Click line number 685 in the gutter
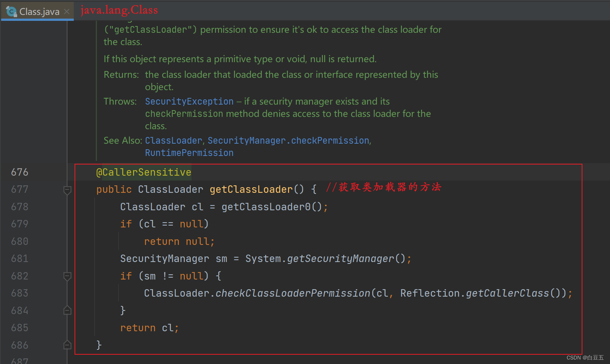This screenshot has width=610, height=364. (20, 328)
